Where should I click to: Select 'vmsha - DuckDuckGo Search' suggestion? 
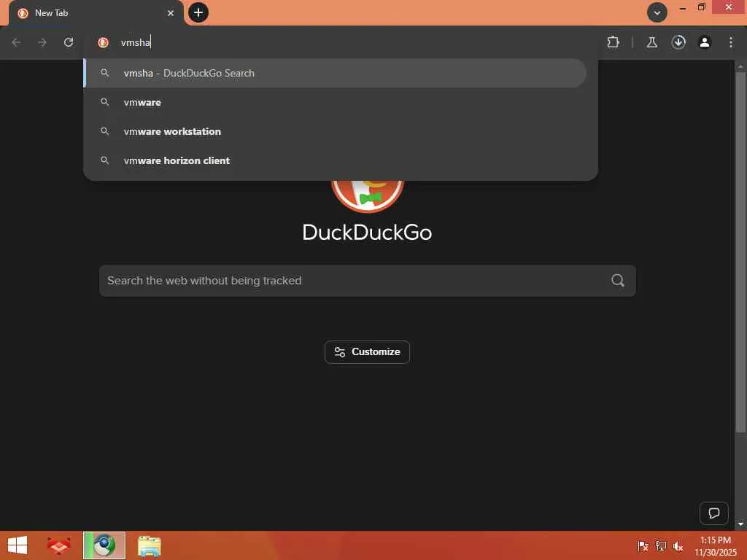pyautogui.click(x=336, y=73)
